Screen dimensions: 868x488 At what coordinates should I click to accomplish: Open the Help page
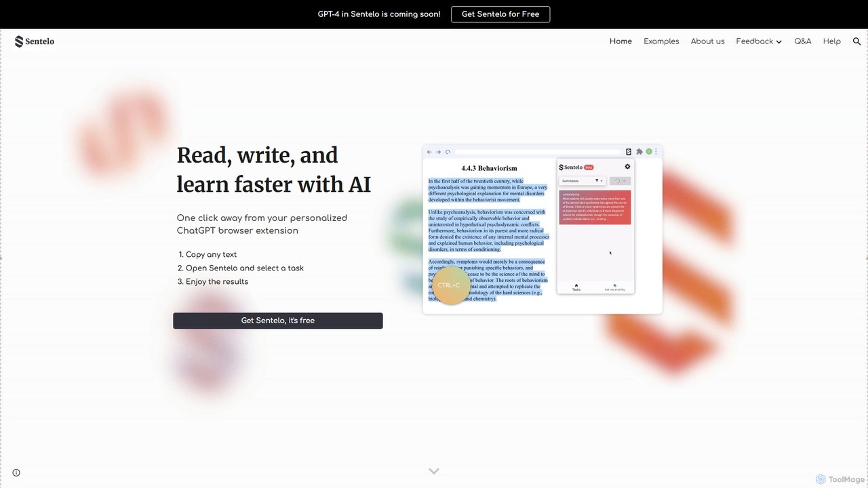(831, 41)
